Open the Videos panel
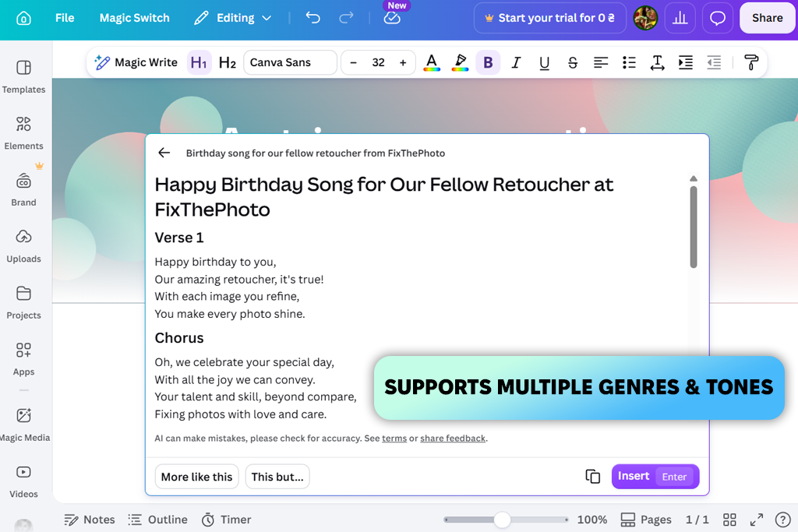This screenshot has height=532, width=798. tap(23, 481)
